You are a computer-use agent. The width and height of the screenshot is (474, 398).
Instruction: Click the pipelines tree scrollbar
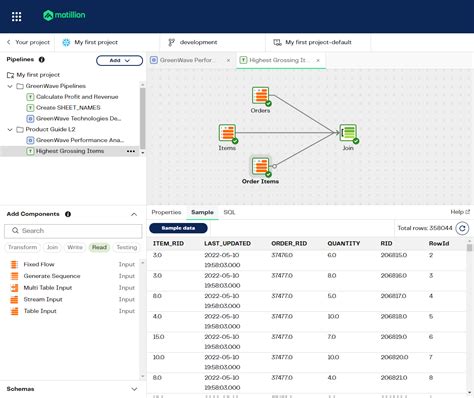coord(143,117)
